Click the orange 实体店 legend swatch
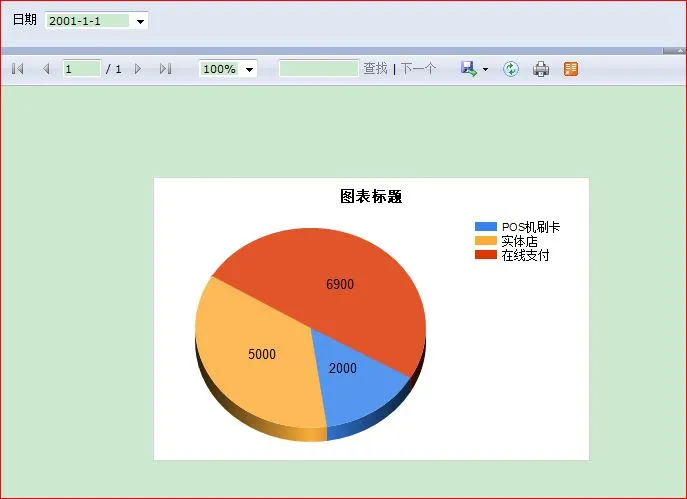Image resolution: width=687 pixels, height=499 pixels. pos(485,241)
